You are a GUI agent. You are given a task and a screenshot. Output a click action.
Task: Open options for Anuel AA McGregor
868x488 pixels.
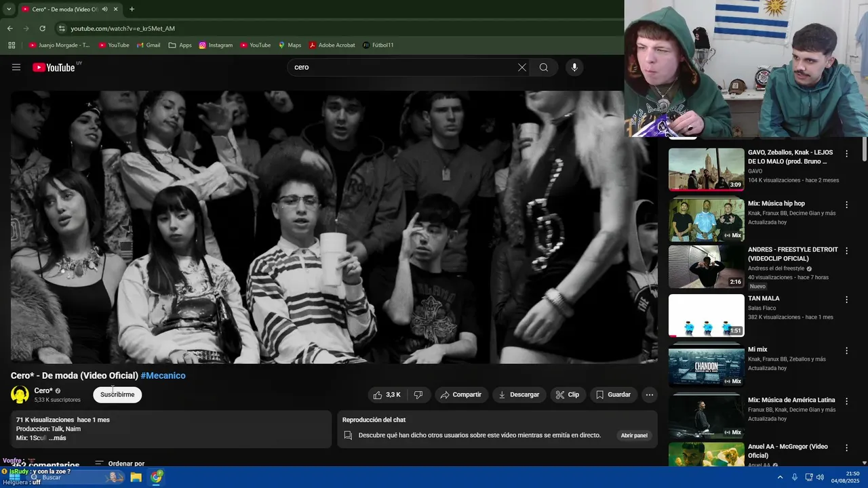[846, 448]
